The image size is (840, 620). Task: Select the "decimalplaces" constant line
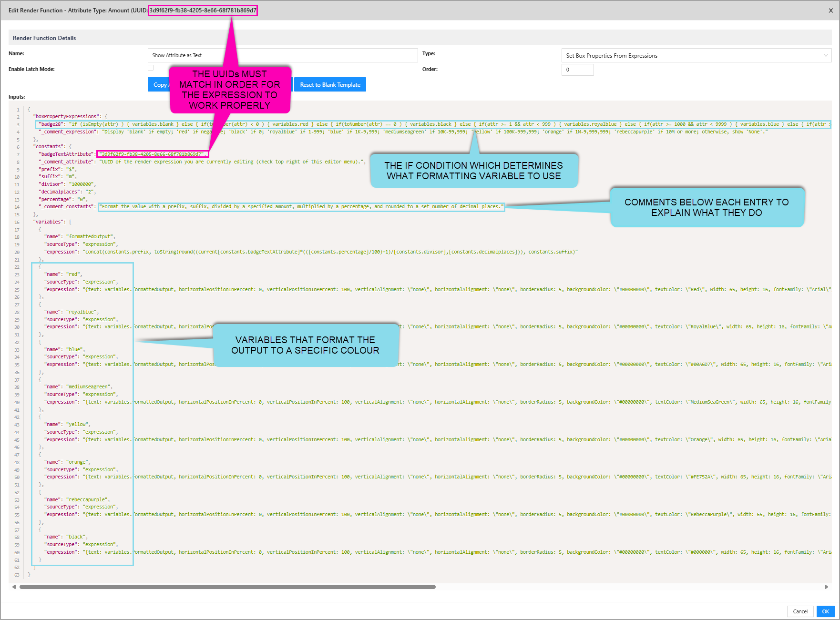tap(67, 192)
